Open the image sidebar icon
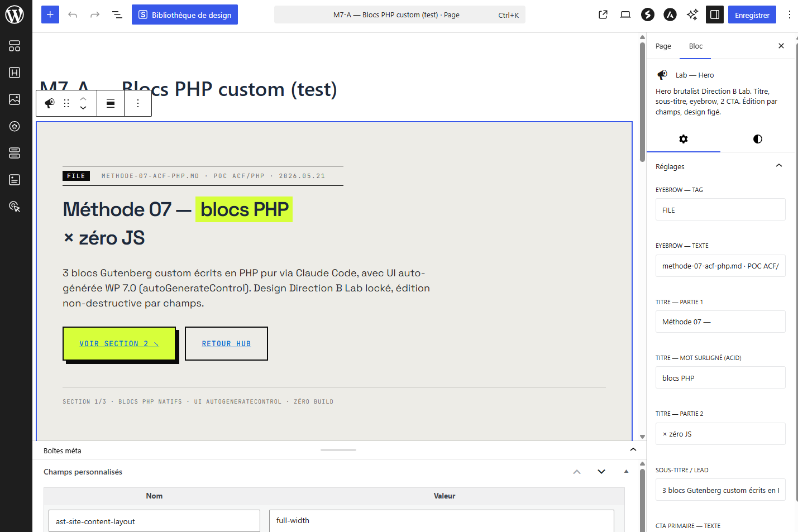 coord(15,99)
